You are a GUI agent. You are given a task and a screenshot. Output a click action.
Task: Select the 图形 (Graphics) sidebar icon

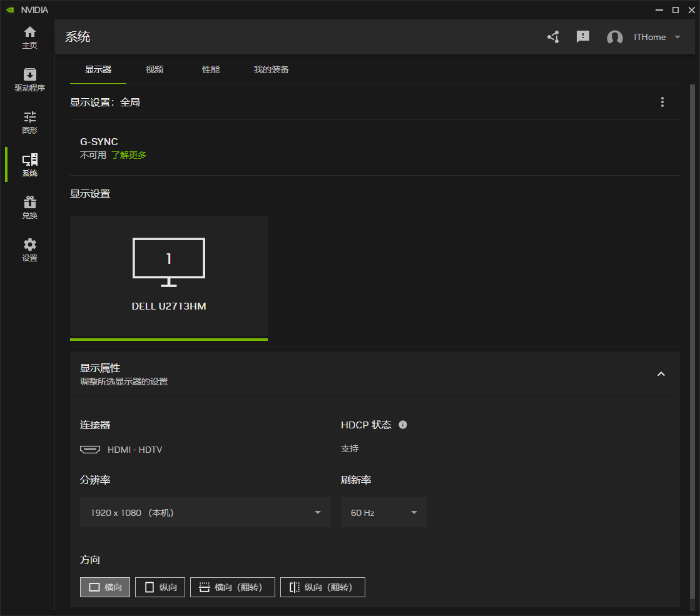pos(29,122)
